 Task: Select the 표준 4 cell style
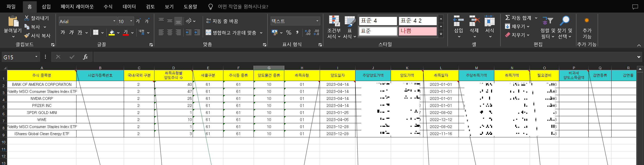pos(378,21)
